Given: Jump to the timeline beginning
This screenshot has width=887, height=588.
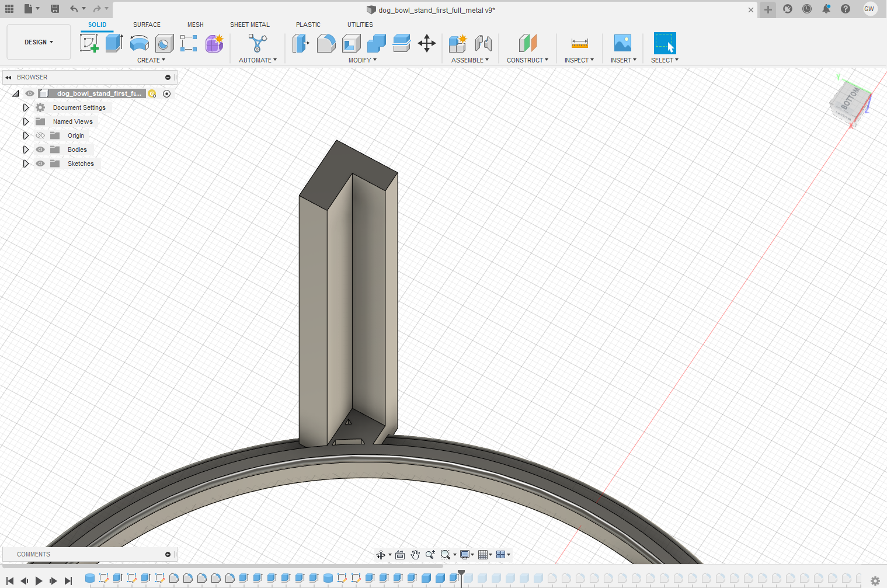Looking at the screenshot, I should point(10,581).
